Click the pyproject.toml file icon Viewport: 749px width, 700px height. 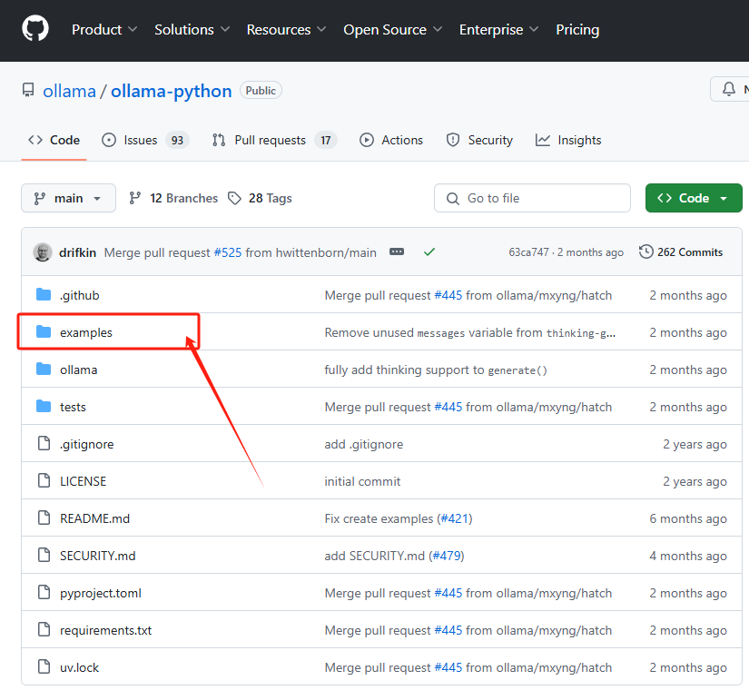click(44, 593)
